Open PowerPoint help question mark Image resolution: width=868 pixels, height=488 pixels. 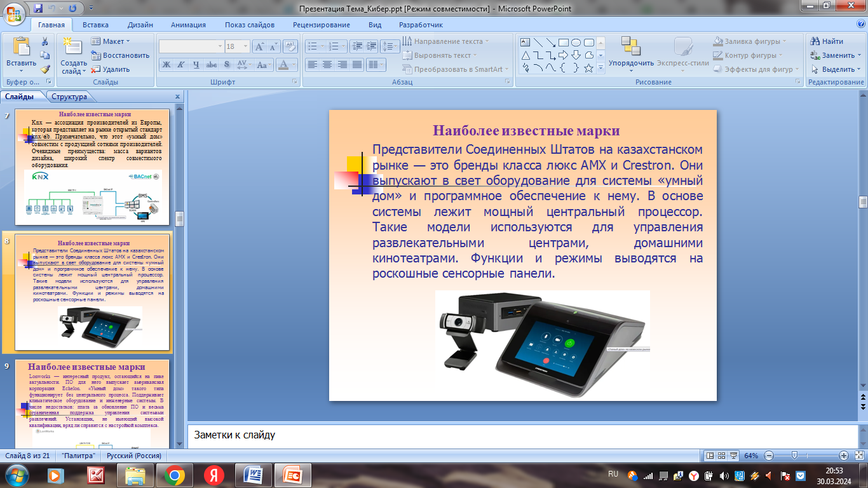click(x=861, y=24)
